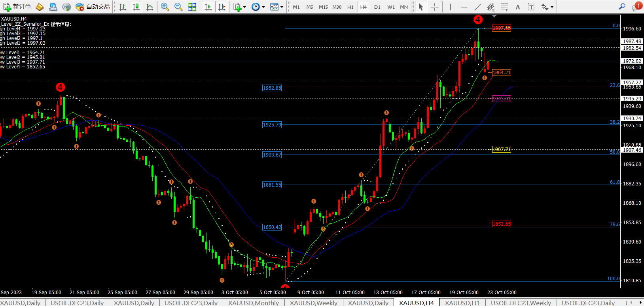Open the notifications chat bubble
This screenshot has height=306, width=644.
[x=636, y=7]
